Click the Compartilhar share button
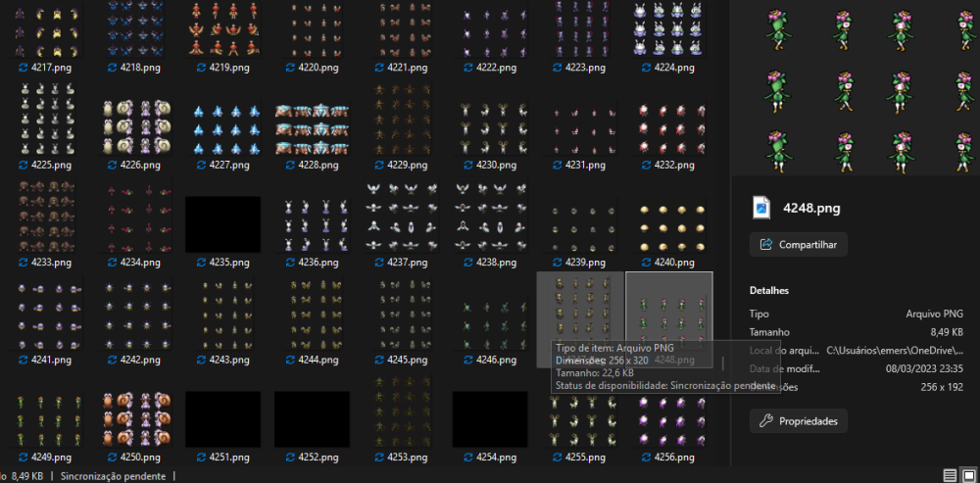Viewport: 980px width, 483px height. coord(799,244)
